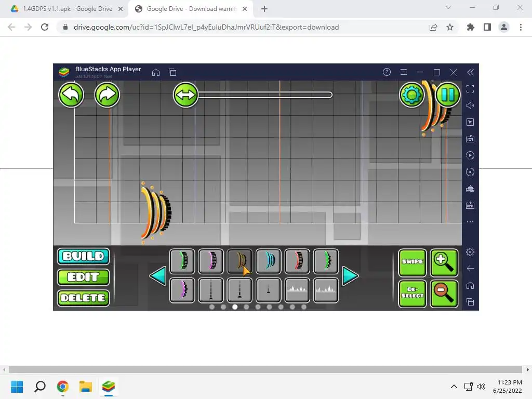Click BlueStacks cursor lock sidebar icon
Screen dimensions: 532x399
[x=470, y=122]
